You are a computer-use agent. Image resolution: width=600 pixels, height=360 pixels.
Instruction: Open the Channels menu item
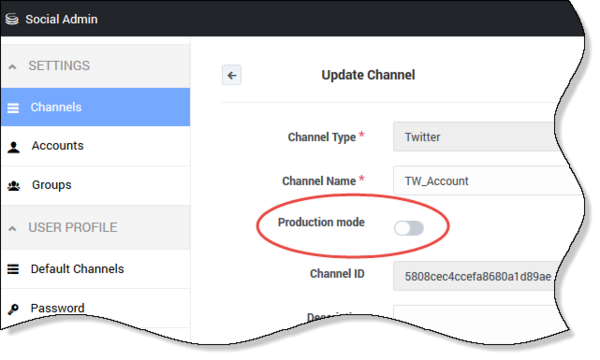tap(95, 107)
